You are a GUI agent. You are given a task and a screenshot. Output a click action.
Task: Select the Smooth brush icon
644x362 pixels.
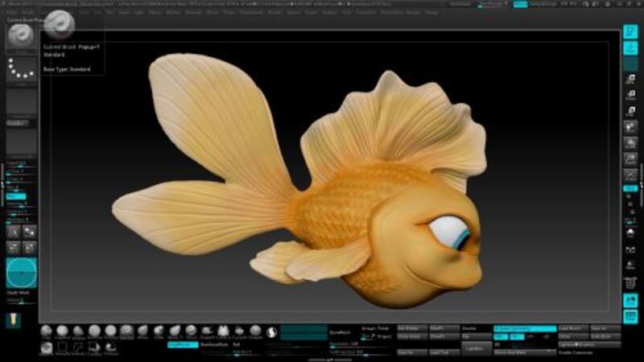pyautogui.click(x=255, y=331)
